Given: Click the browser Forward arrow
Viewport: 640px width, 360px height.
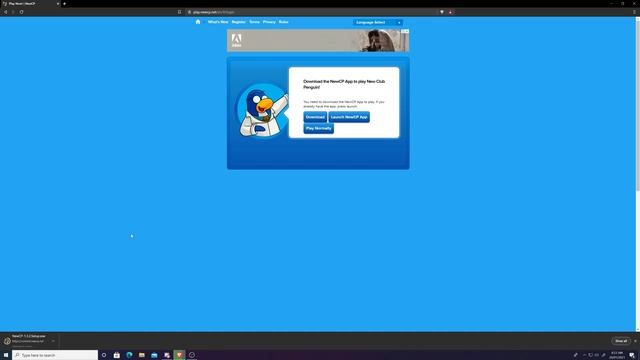Looking at the screenshot, I should click(x=13, y=12).
